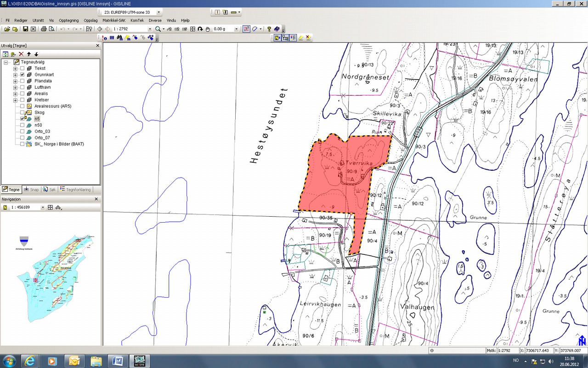Open the Rediger menu
The image size is (588, 368).
21,20
